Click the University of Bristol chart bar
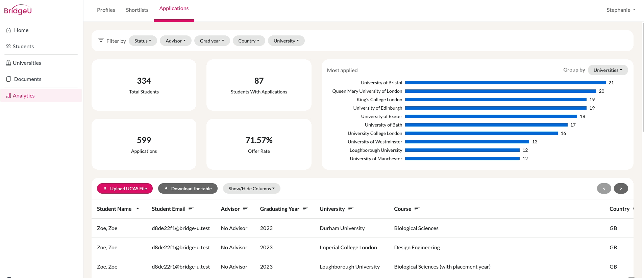 click(x=505, y=83)
